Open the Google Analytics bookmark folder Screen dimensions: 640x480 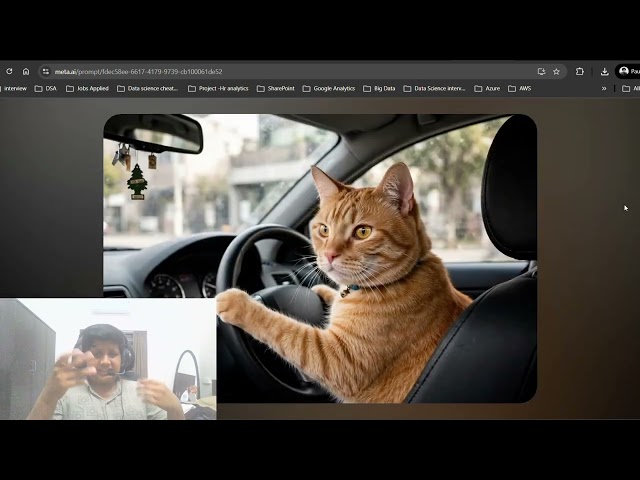(x=329, y=88)
